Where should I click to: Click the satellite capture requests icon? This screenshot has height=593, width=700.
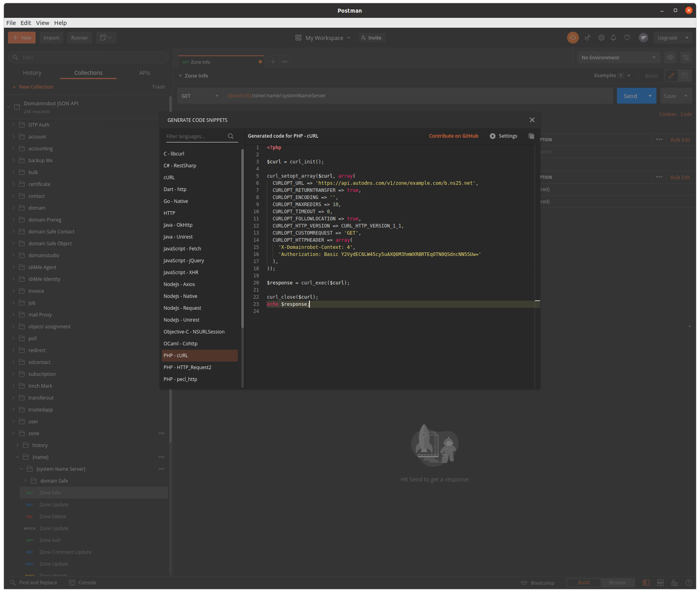coord(588,38)
